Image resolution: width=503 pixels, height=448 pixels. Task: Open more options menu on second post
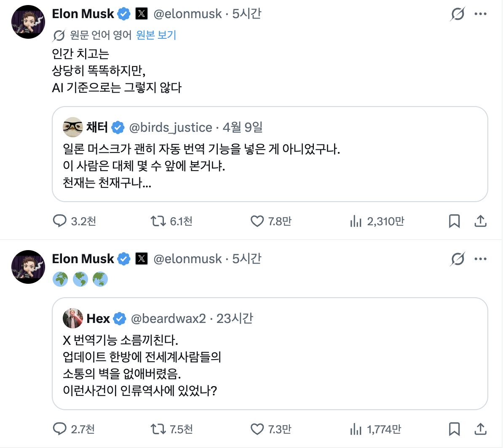(480, 259)
